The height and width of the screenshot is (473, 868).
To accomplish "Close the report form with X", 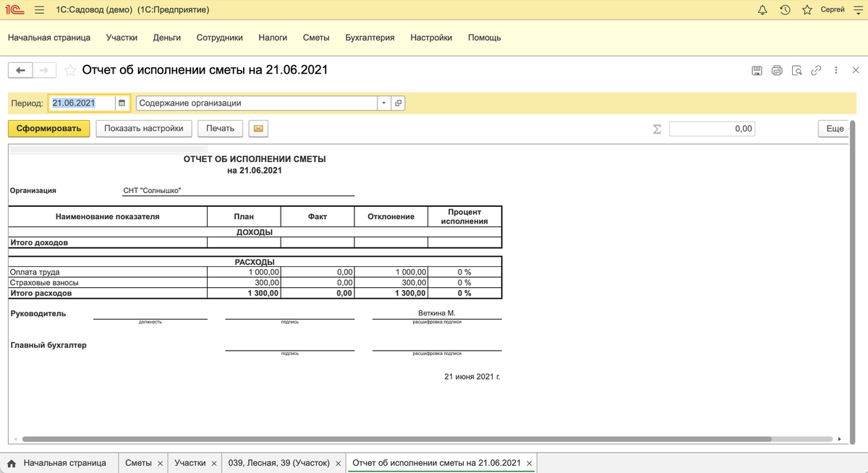I will pos(856,70).
